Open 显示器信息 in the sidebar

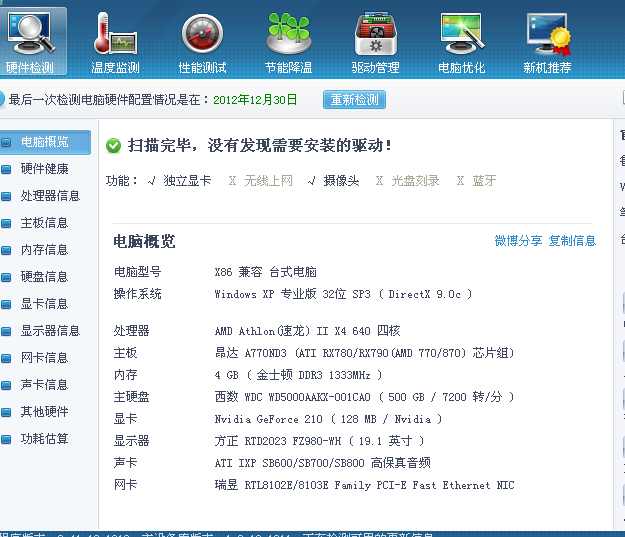[x=50, y=331]
